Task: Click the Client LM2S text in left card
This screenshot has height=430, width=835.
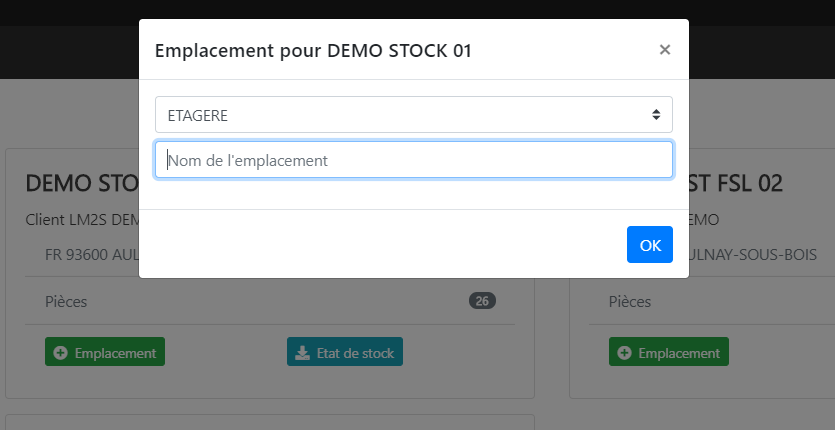Action: [x=82, y=220]
